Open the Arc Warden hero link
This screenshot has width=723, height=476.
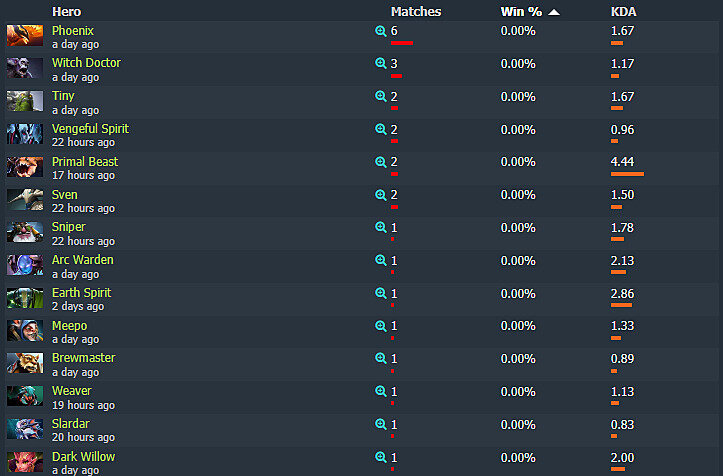pos(83,260)
